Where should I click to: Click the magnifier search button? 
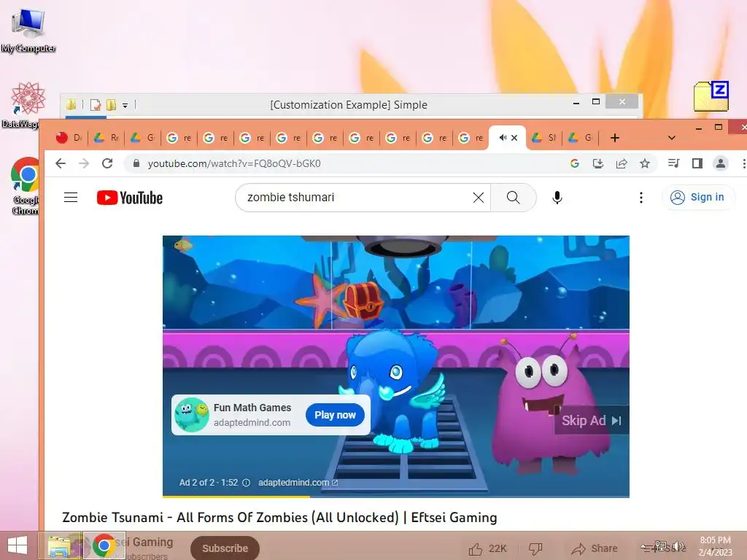[513, 197]
